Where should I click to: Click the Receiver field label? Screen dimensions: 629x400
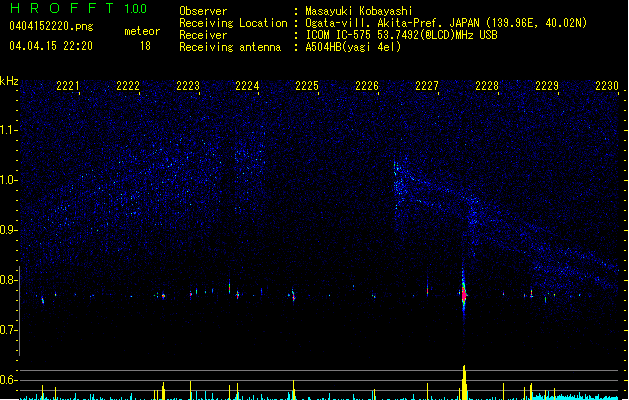[203, 35]
